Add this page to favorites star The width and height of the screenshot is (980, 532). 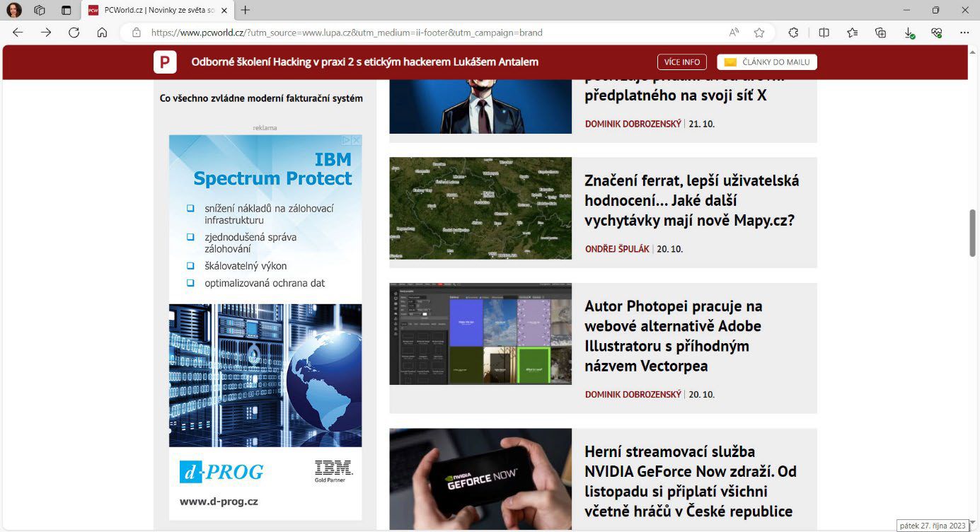click(x=759, y=33)
